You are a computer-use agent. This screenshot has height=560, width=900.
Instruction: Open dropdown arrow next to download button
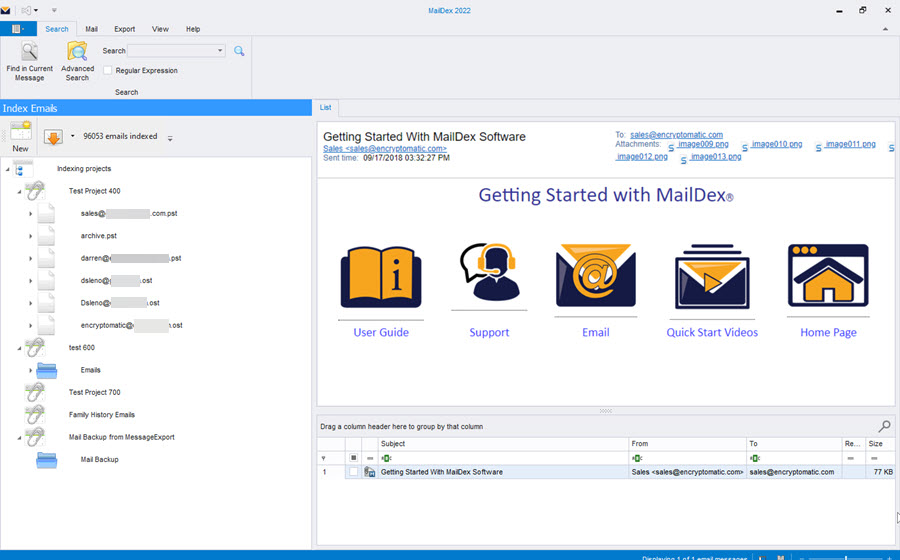pos(72,137)
